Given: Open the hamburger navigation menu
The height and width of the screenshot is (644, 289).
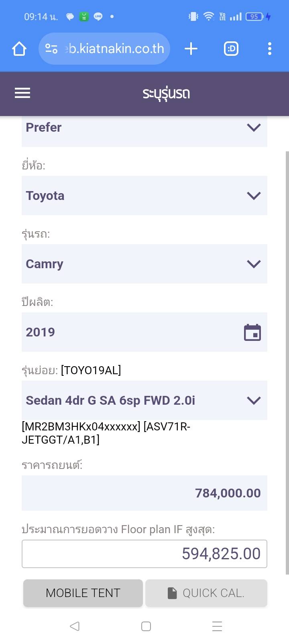Looking at the screenshot, I should coord(22,93).
